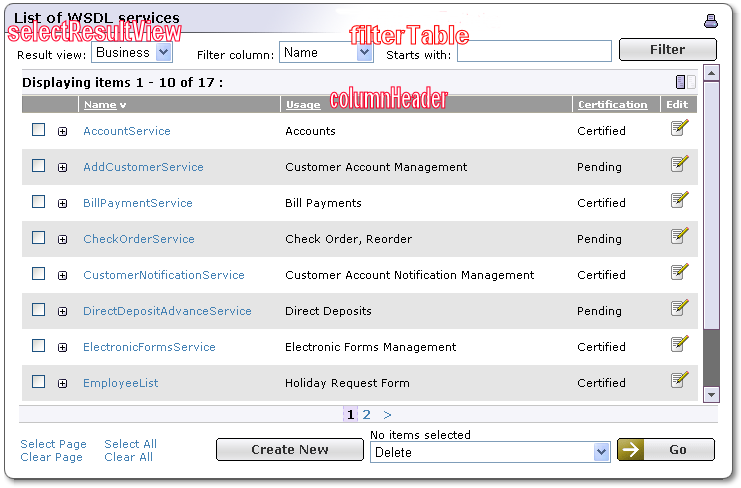Tick the AddCustomerService row checkbox
This screenshot has height=488, width=741.
pos(38,165)
